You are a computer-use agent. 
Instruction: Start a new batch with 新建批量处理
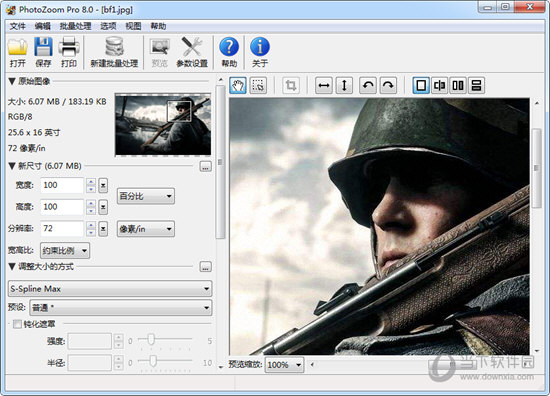[x=114, y=52]
